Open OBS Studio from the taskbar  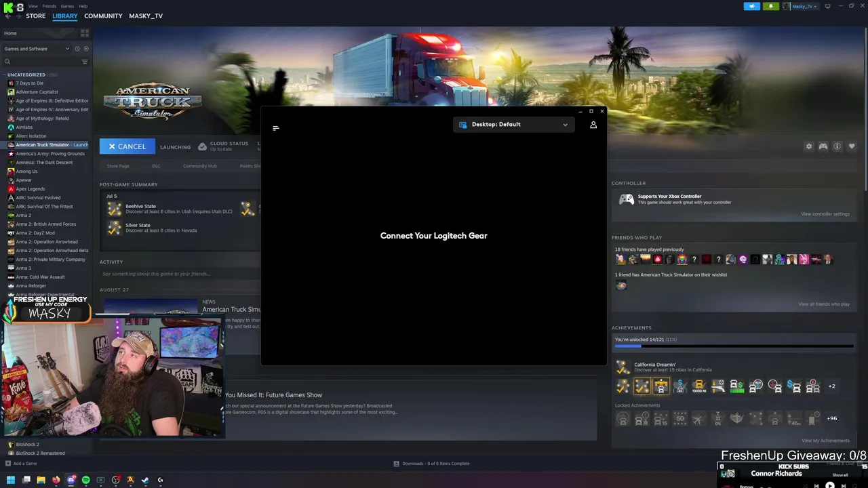(x=116, y=480)
